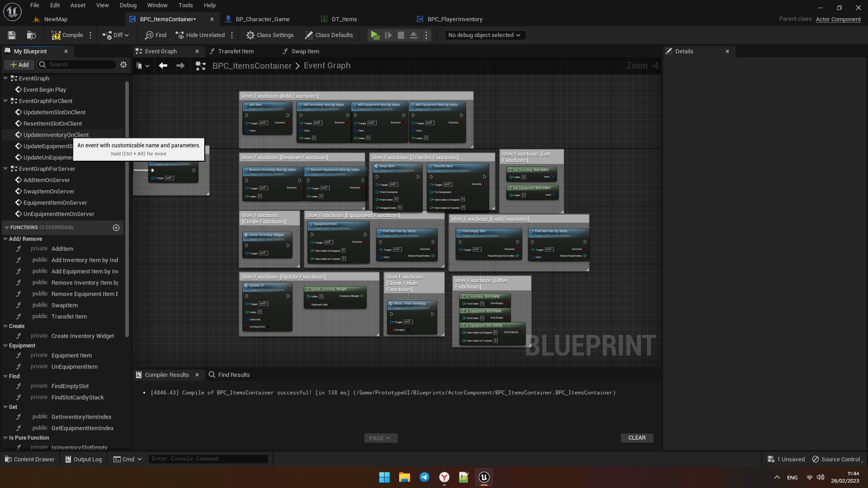
Task: Open My Blueprint settings gear
Action: [x=123, y=65]
